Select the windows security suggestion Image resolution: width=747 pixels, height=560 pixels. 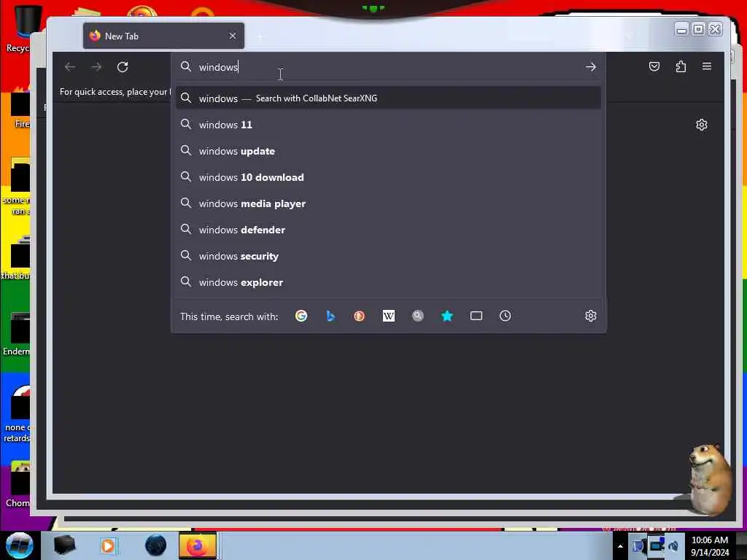(388, 256)
